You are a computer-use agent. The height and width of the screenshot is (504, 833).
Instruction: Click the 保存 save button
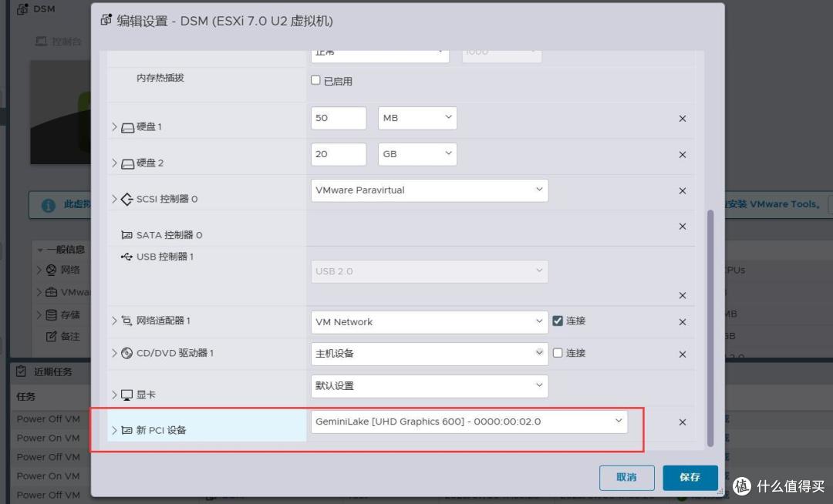coord(690,478)
